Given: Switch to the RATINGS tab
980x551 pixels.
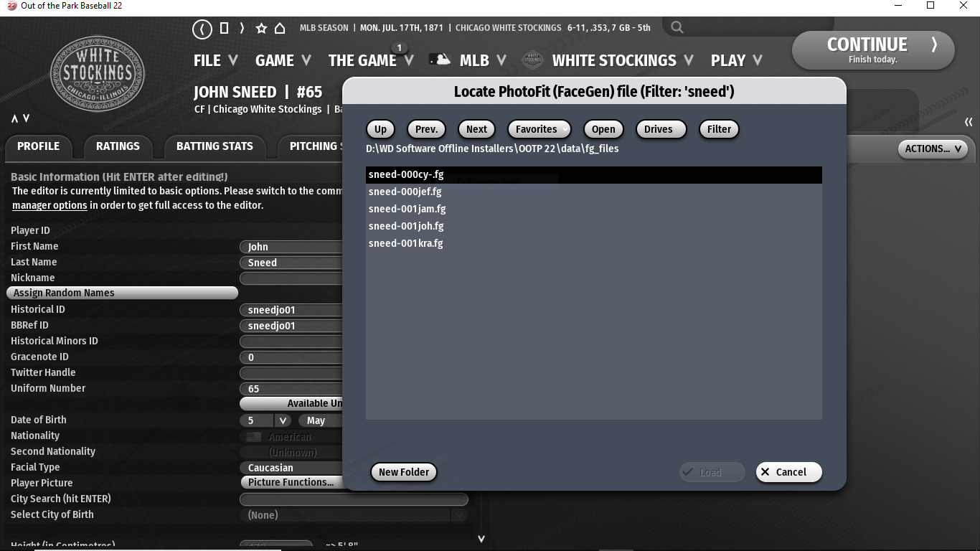Looking at the screenshot, I should [118, 146].
